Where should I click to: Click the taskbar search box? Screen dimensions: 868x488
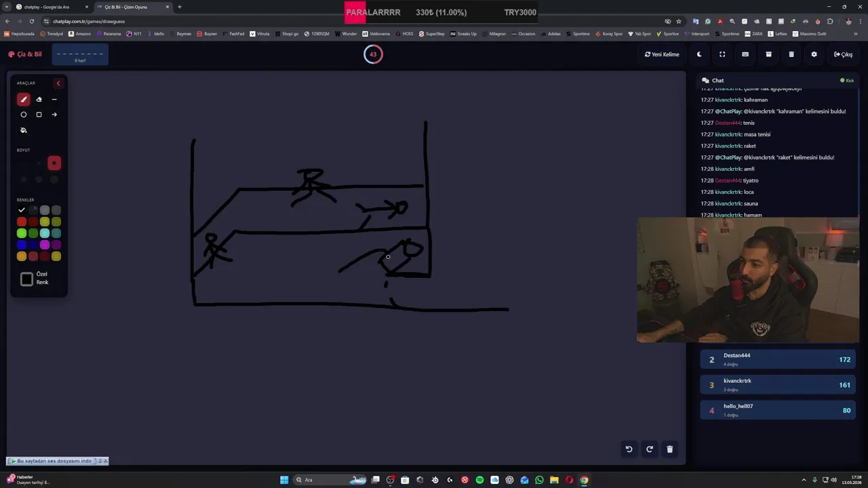tap(330, 480)
